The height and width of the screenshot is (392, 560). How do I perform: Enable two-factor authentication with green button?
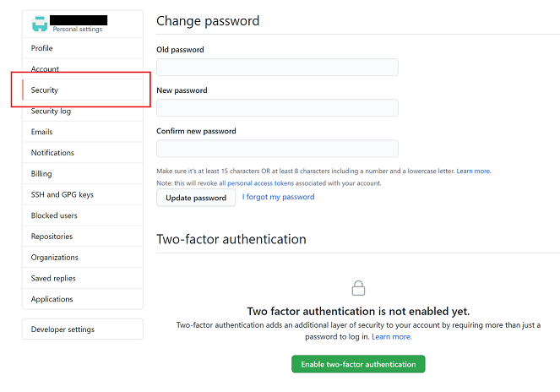point(358,364)
